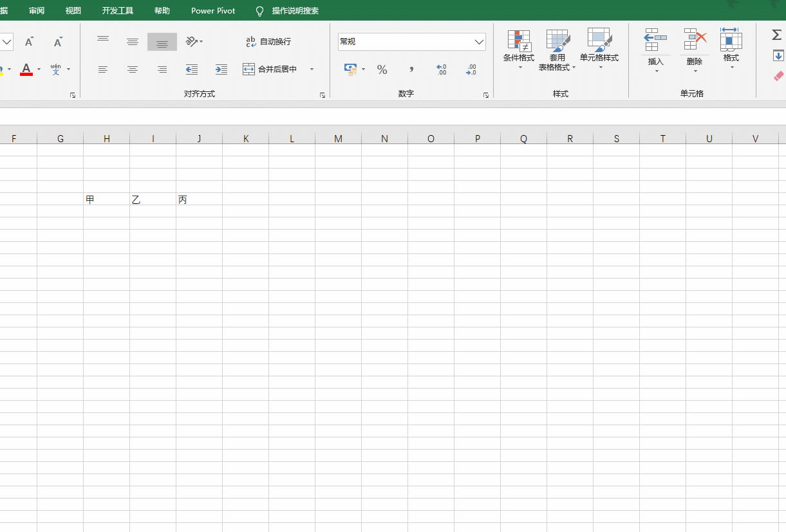Select cell containing 丙
This screenshot has width=786, height=532.
(x=200, y=199)
